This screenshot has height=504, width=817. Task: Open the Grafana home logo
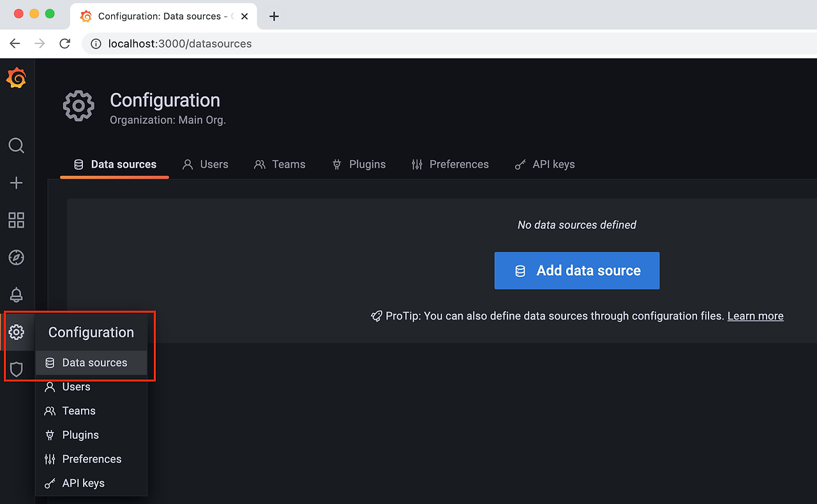17,78
